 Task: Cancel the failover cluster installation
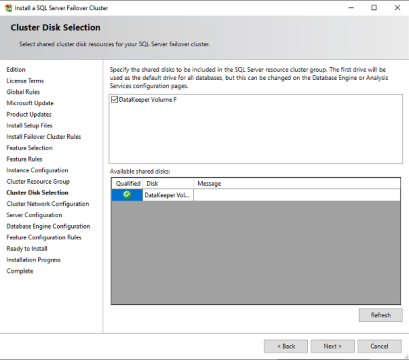[x=379, y=346]
